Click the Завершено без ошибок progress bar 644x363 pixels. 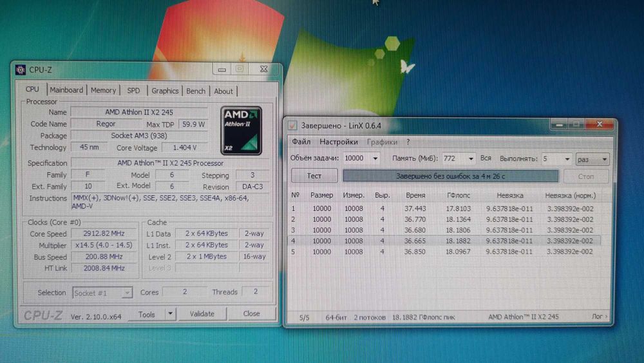click(x=451, y=176)
